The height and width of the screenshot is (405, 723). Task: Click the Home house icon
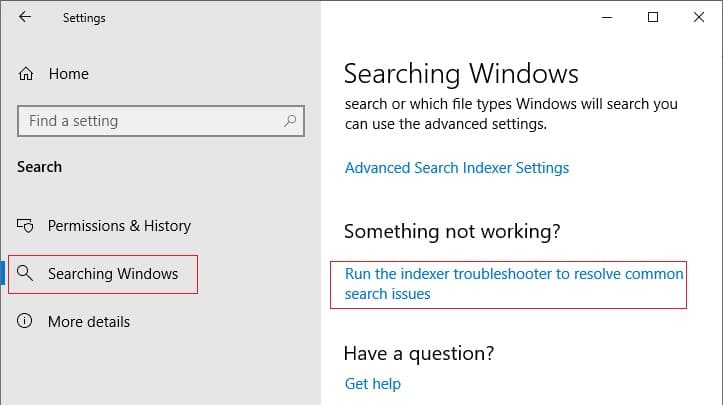click(26, 74)
